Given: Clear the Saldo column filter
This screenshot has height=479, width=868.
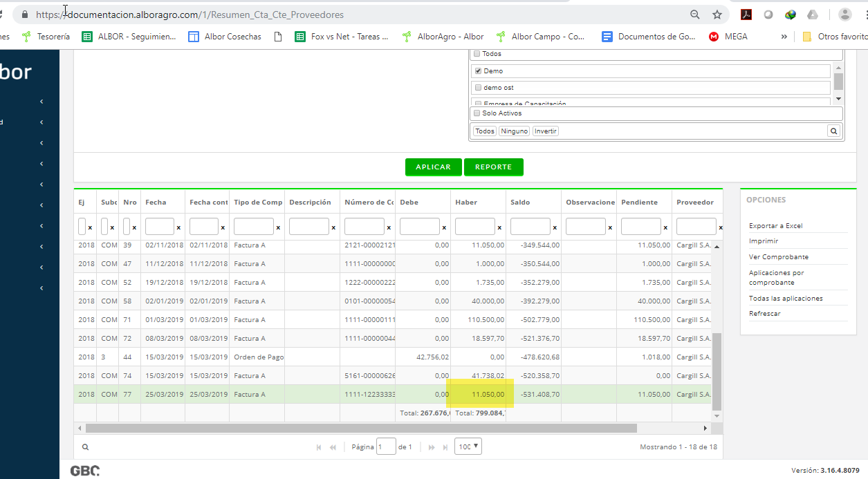Looking at the screenshot, I should pyautogui.click(x=555, y=227).
